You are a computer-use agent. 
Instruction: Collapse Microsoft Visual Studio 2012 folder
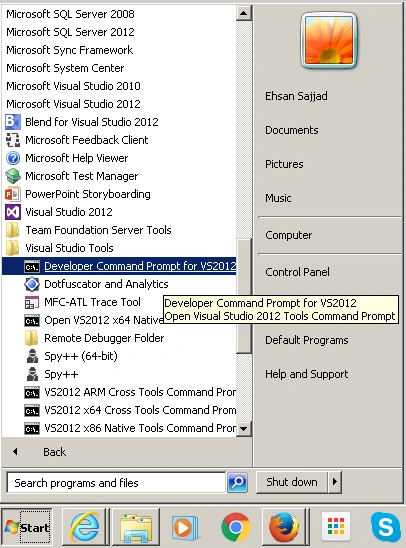(73, 104)
